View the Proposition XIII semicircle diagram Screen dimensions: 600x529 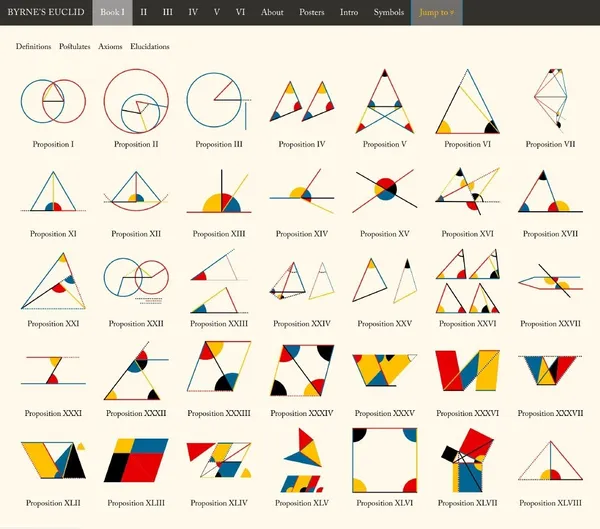(219, 191)
